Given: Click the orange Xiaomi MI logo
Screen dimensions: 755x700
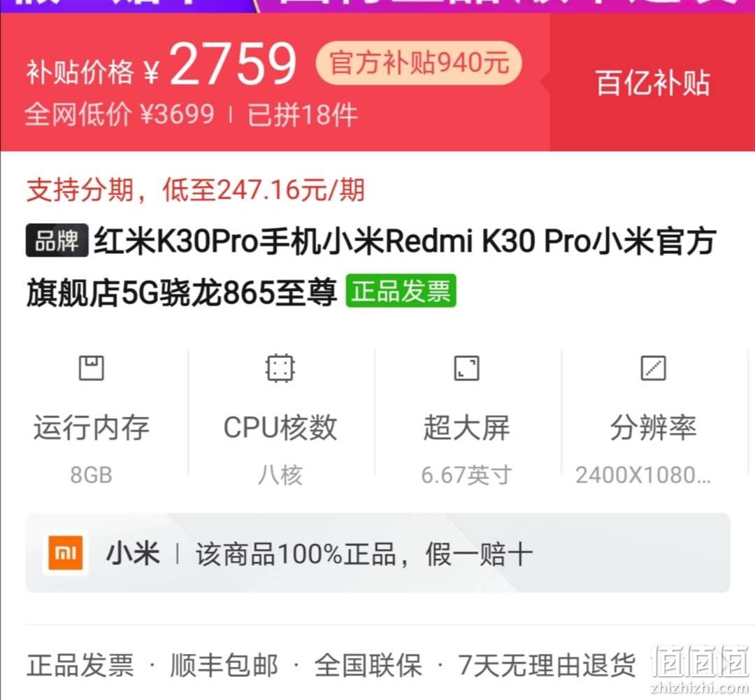Looking at the screenshot, I should point(66,553).
